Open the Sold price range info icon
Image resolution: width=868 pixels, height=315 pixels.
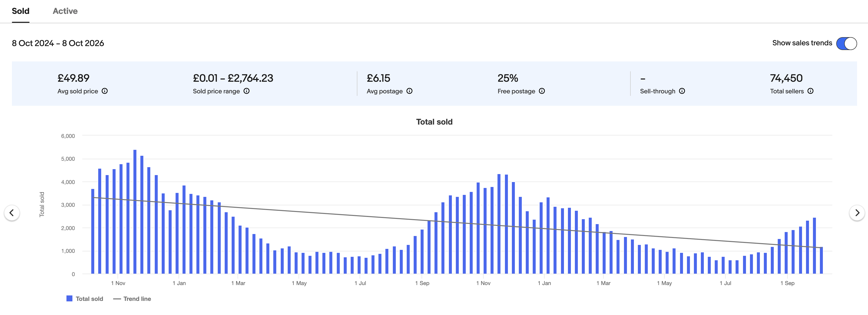pyautogui.click(x=247, y=91)
